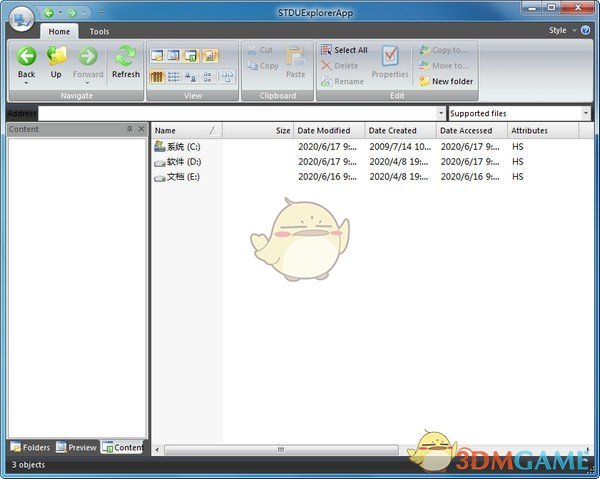
Task: Switch to the Home ribbon tab
Action: (59, 31)
